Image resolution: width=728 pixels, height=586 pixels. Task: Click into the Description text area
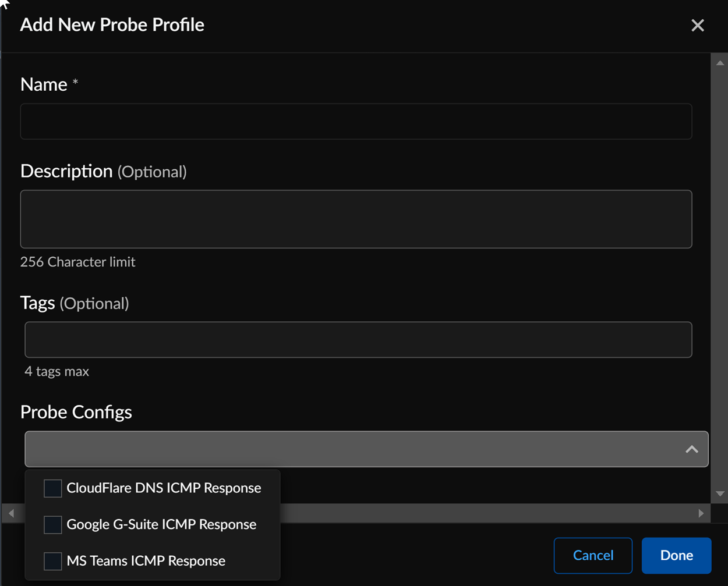coord(356,219)
